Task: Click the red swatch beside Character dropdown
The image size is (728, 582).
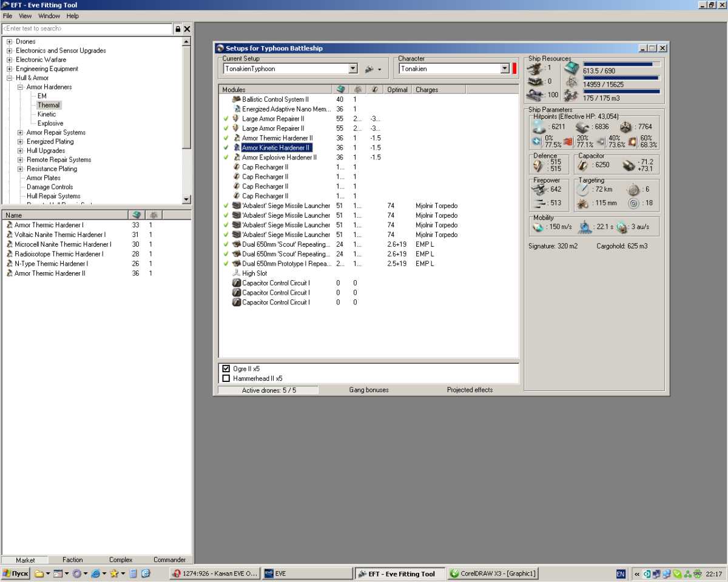Action: pyautogui.click(x=514, y=69)
